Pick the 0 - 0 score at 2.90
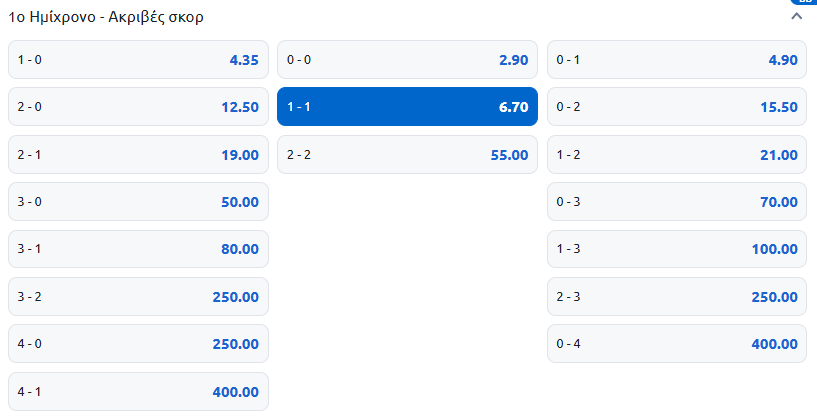 [407, 60]
